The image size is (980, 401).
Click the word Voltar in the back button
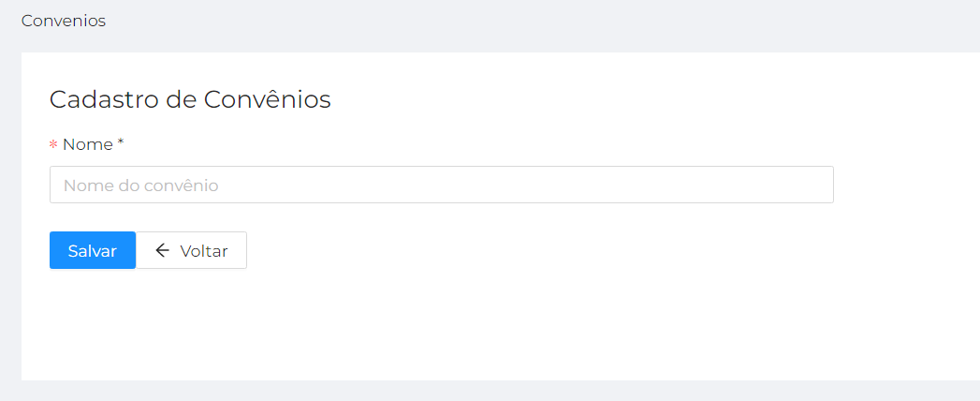[x=203, y=251]
